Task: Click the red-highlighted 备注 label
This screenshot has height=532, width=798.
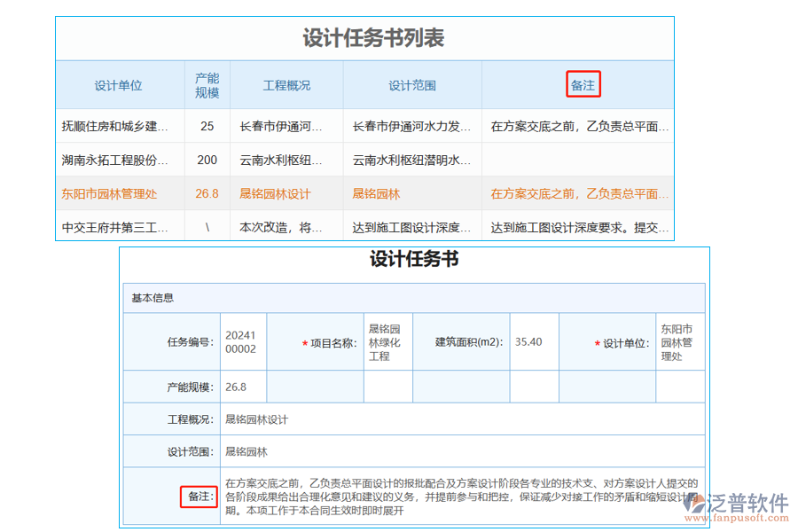Action: 199,497
